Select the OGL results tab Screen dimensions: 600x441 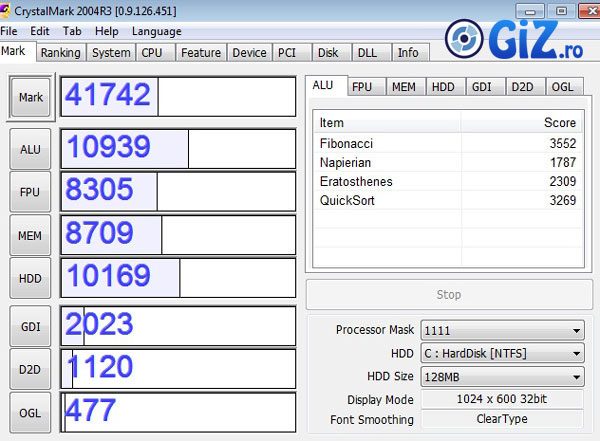(565, 87)
